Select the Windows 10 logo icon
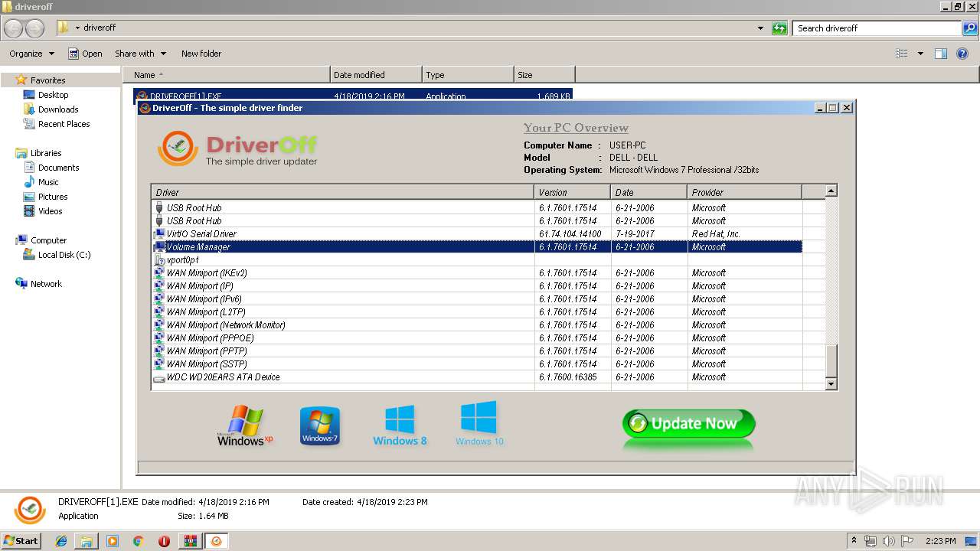 (479, 424)
